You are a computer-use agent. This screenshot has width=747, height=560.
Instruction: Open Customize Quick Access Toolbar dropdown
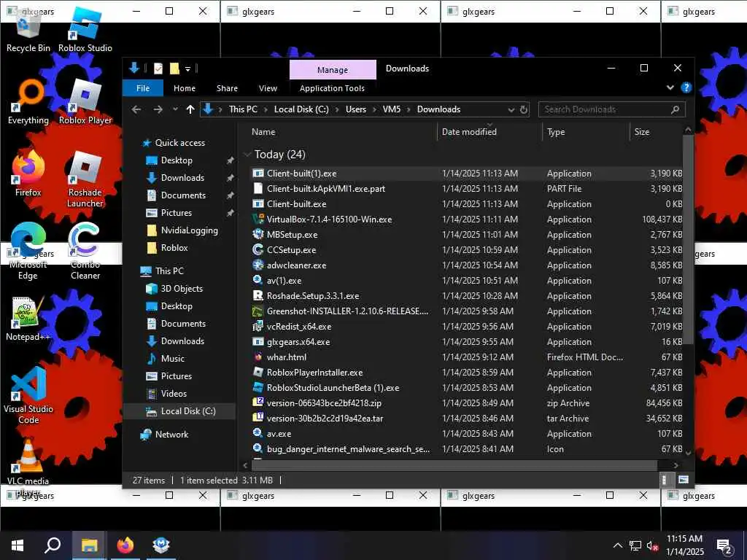pos(187,69)
